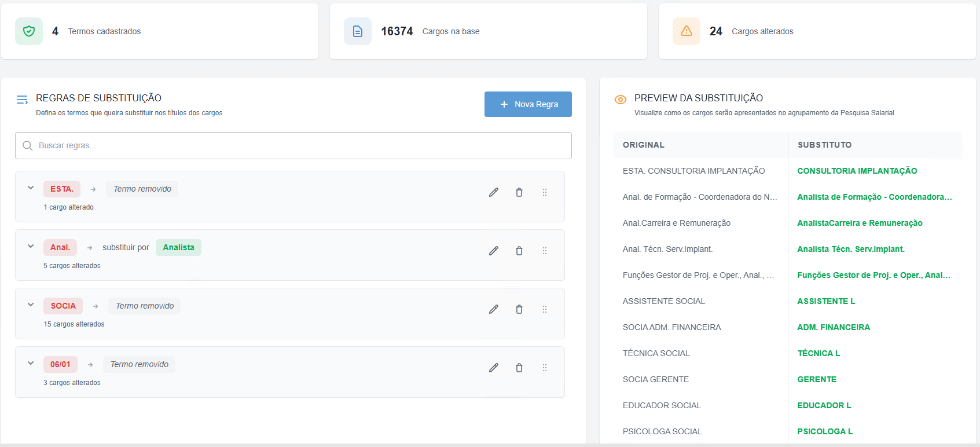Edit the SOCIA rule with the pencil icon
Viewport: 980px width, 447px height.
pos(494,309)
